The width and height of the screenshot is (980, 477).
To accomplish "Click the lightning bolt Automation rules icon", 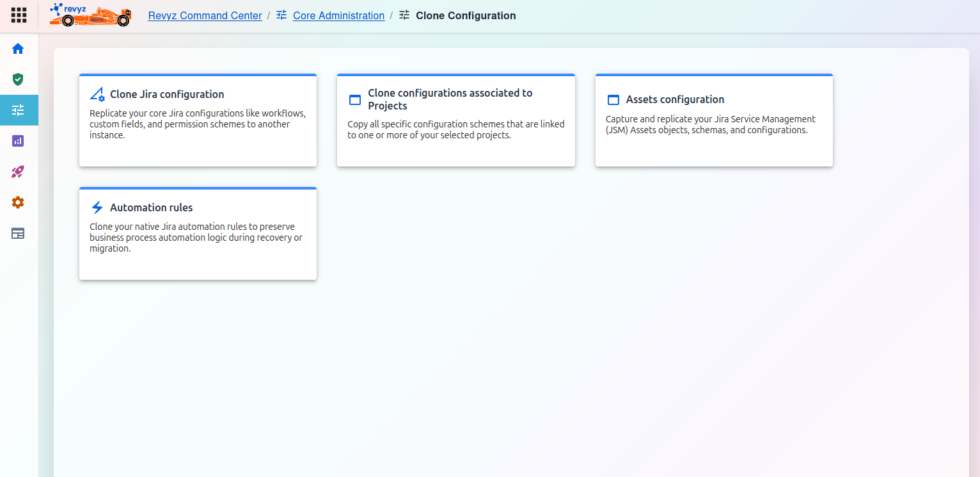I will coord(97,207).
